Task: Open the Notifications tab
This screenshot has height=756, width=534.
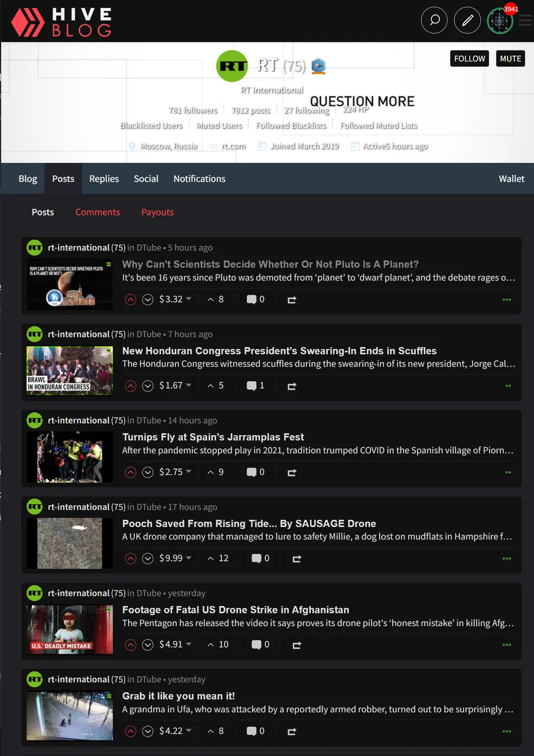Action: (200, 178)
